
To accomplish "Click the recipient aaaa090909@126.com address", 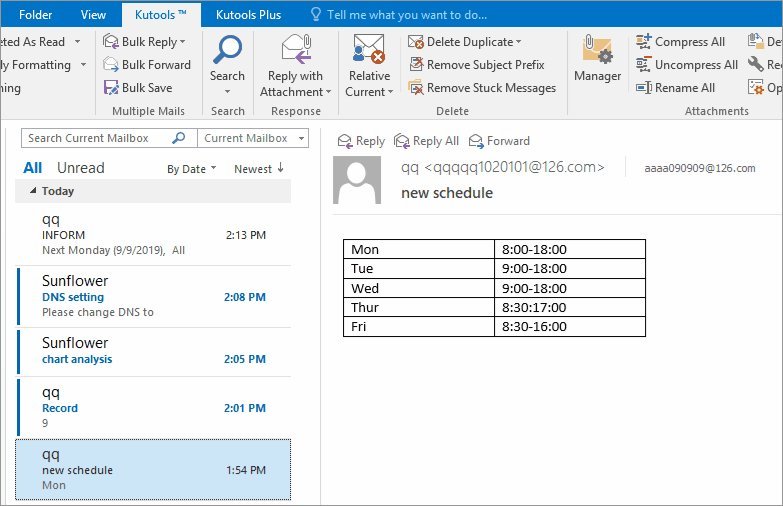I will point(700,168).
